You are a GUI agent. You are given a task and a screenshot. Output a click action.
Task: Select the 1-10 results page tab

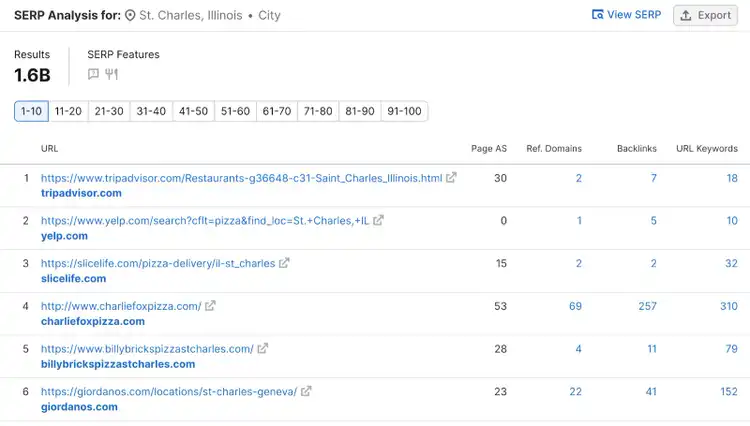point(31,111)
